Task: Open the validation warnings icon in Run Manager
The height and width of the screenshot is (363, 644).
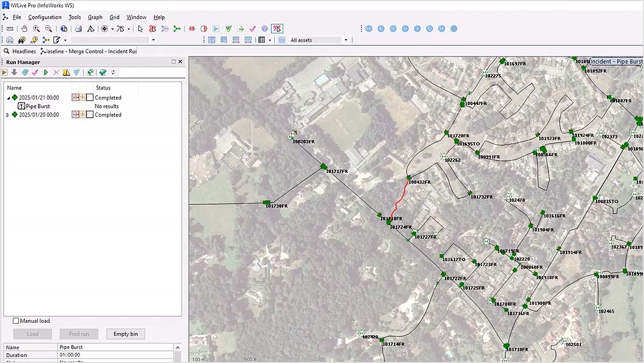Action: tap(66, 72)
